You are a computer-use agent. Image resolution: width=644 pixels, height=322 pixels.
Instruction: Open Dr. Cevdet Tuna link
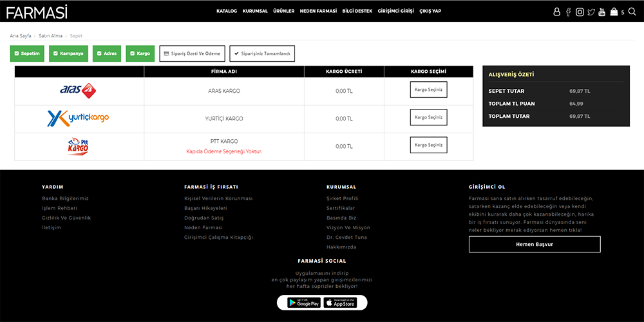(x=346, y=238)
